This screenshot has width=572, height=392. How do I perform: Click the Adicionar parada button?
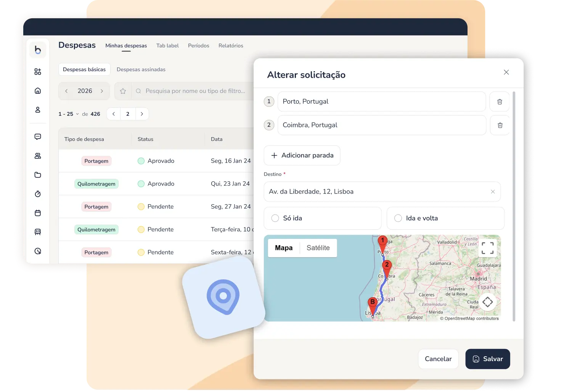302,155
